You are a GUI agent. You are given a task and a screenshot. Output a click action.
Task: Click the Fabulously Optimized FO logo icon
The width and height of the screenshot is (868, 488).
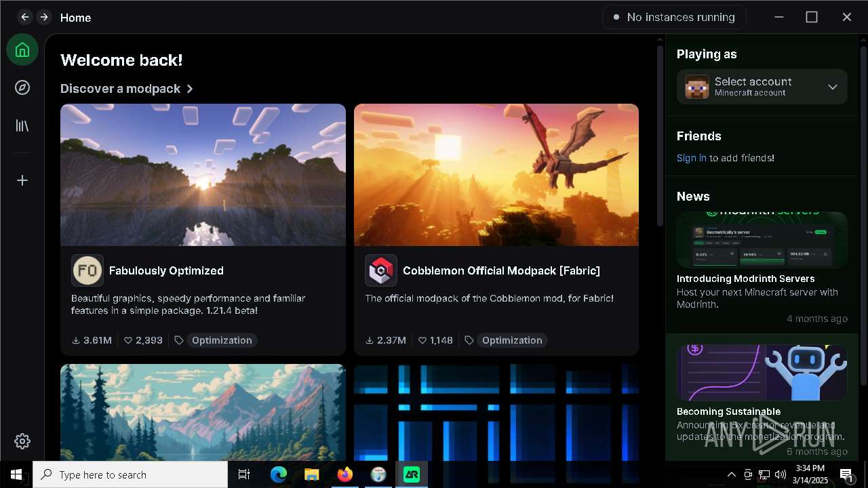[87, 270]
